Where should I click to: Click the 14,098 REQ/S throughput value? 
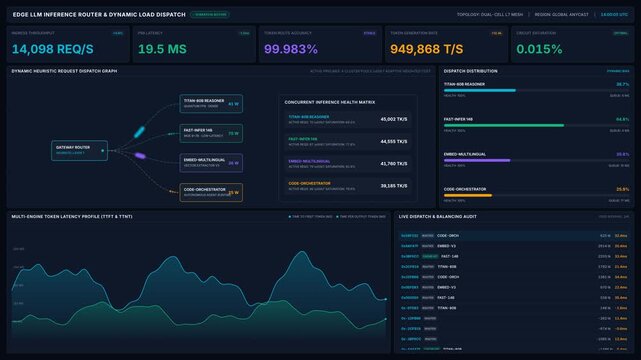[53, 49]
